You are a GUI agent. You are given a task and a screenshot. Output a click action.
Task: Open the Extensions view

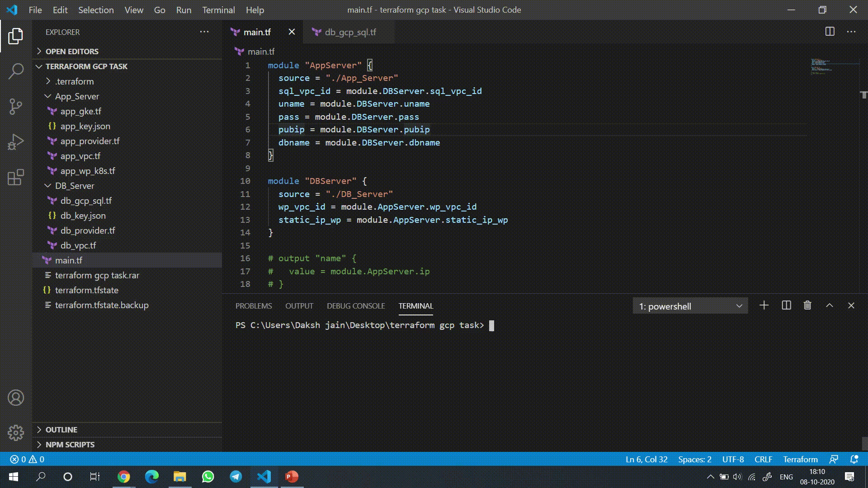pos(16,177)
